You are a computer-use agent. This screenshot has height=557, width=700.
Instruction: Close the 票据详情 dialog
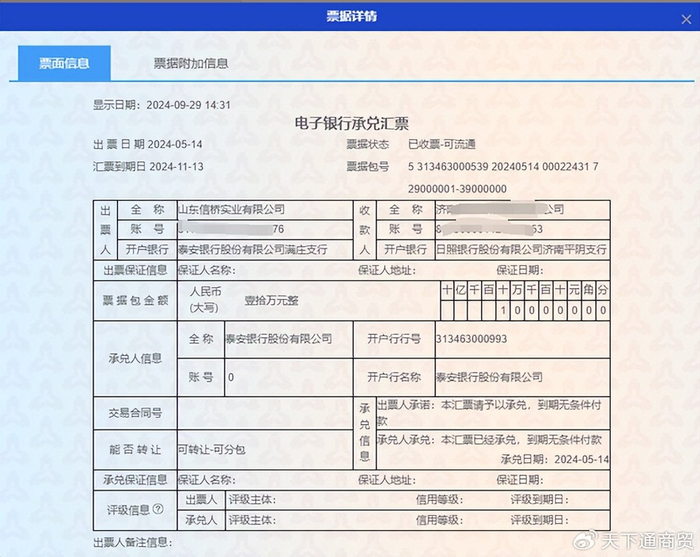(x=686, y=20)
